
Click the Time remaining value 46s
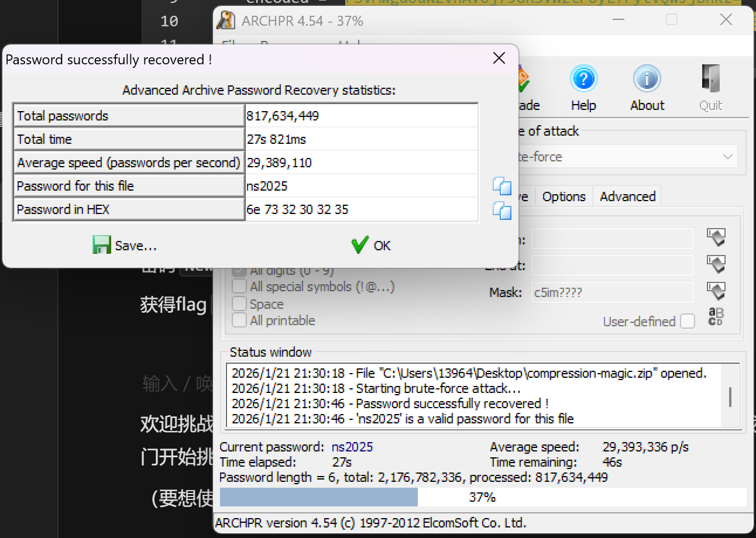(x=612, y=462)
